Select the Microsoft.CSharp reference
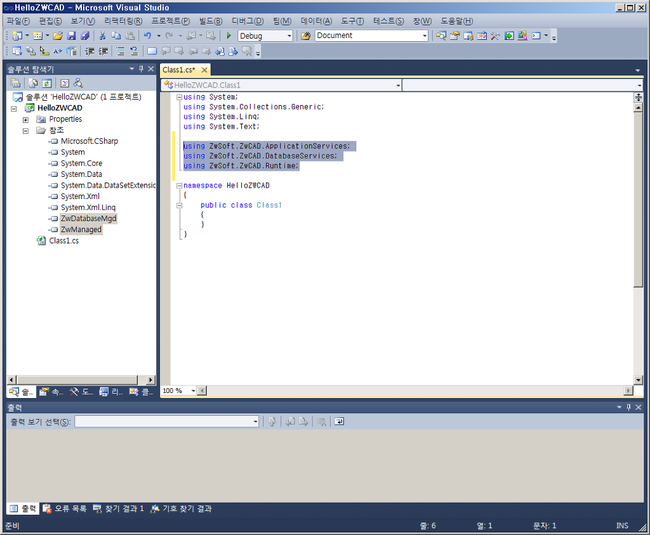The image size is (650, 535). (89, 141)
